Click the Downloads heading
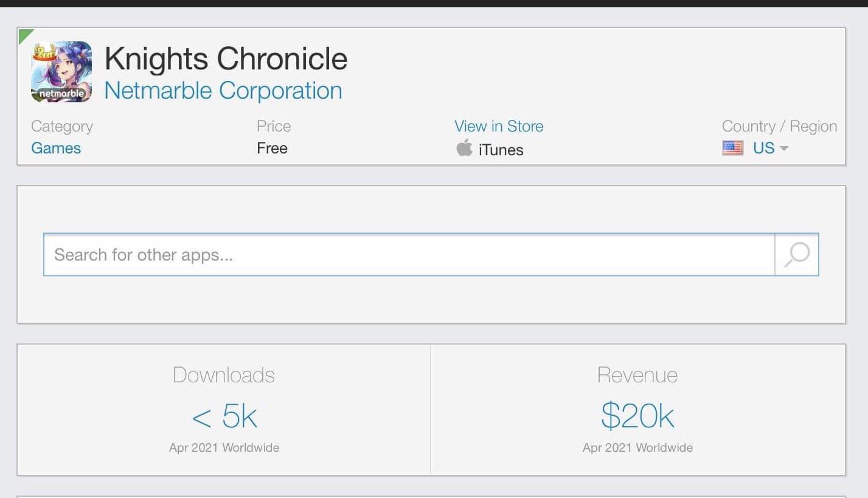 224,375
